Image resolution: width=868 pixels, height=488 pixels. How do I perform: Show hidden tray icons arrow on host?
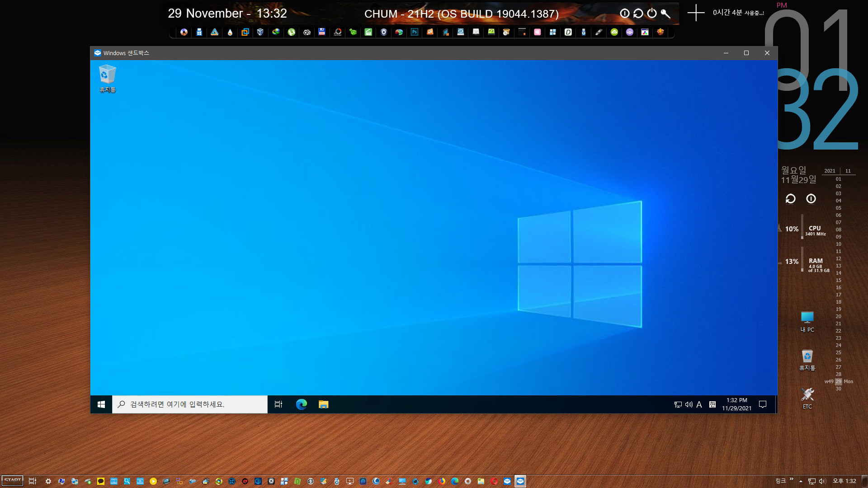click(x=801, y=481)
